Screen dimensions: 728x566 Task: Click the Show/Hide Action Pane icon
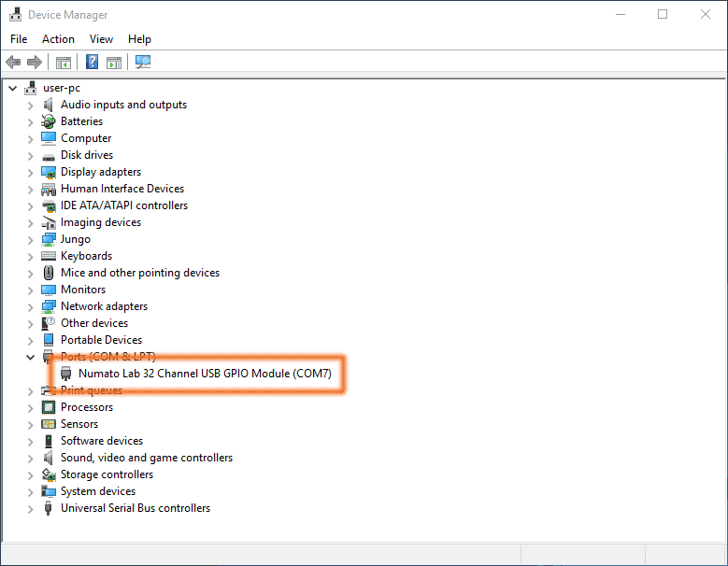(x=114, y=63)
